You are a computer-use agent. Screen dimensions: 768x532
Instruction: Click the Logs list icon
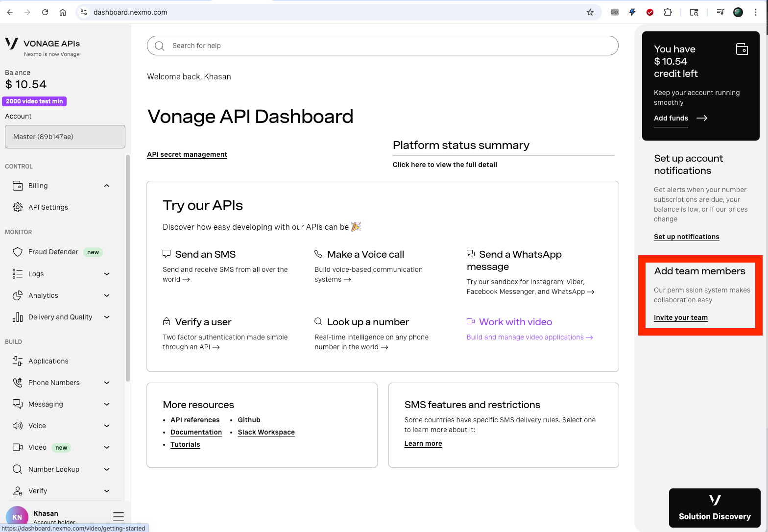[18, 274]
